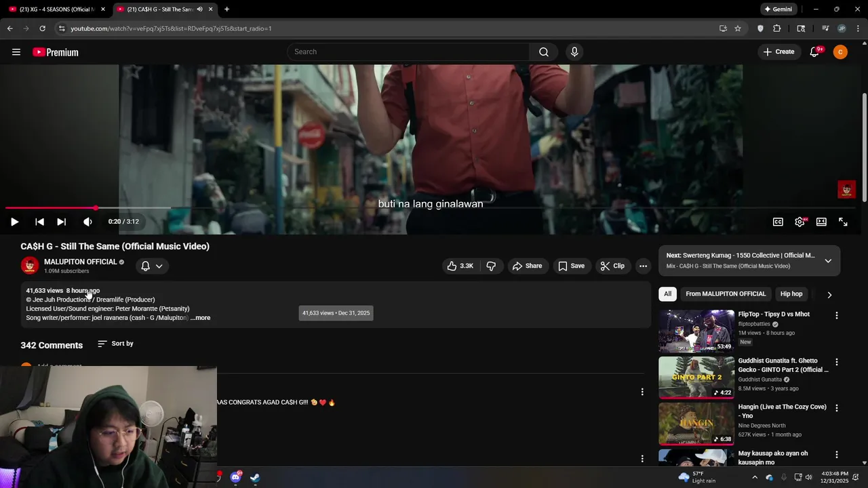Screen dimensions: 868x488
Task: Start voice search with microphone icon
Action: click(574, 52)
